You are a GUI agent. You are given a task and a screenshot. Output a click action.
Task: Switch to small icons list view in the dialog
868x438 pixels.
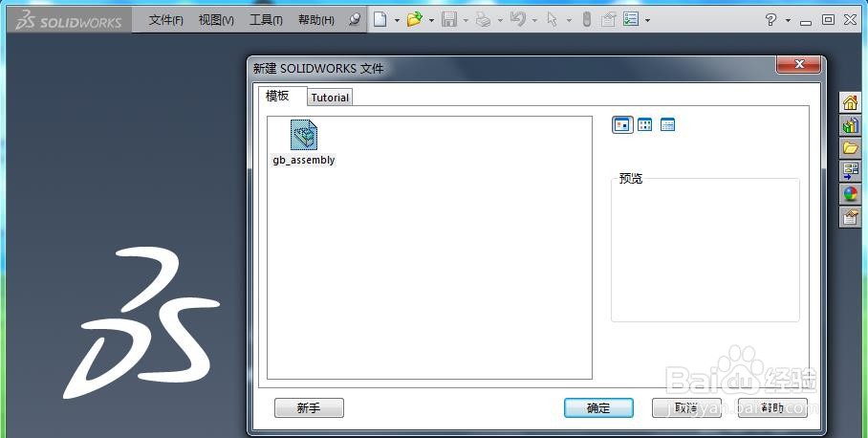pyautogui.click(x=645, y=125)
